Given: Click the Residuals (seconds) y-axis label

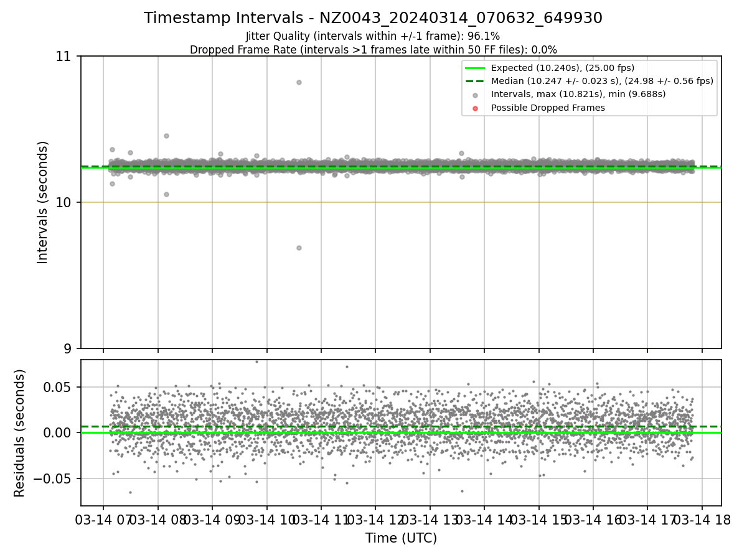Looking at the screenshot, I should (x=19, y=433).
